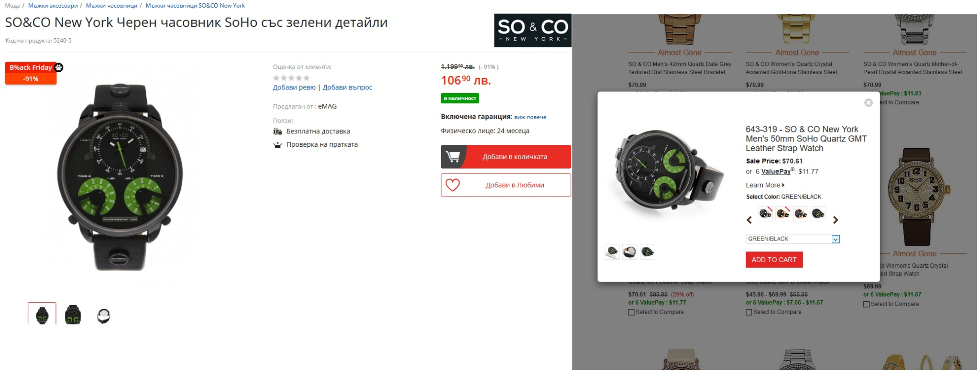Click 'Добави ревю' link
Screen dimensions: 980x372
pyautogui.click(x=294, y=88)
